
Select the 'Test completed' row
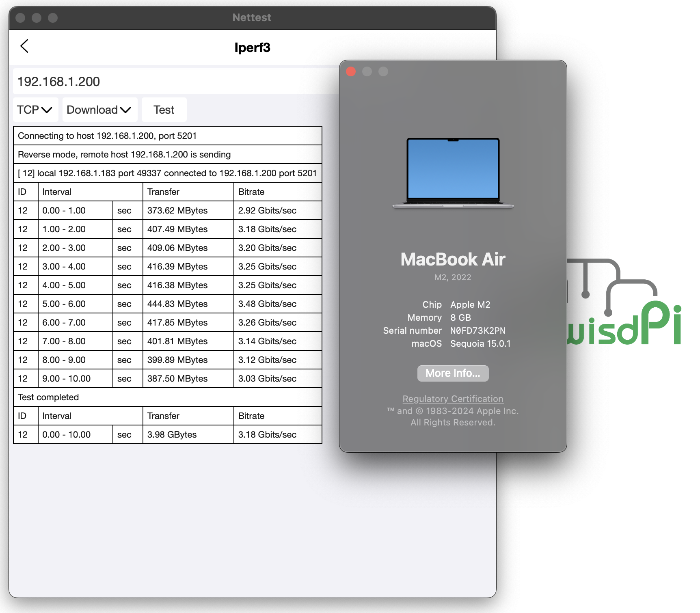click(168, 397)
